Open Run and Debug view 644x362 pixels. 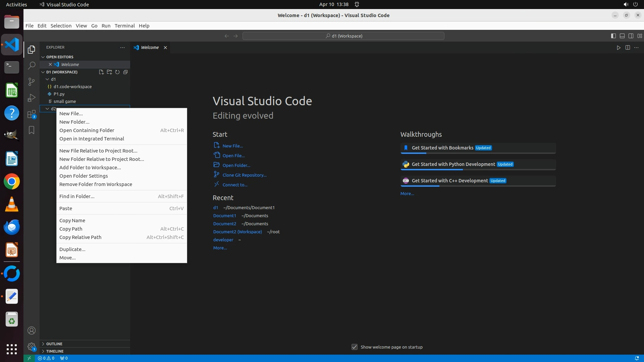pos(32,98)
